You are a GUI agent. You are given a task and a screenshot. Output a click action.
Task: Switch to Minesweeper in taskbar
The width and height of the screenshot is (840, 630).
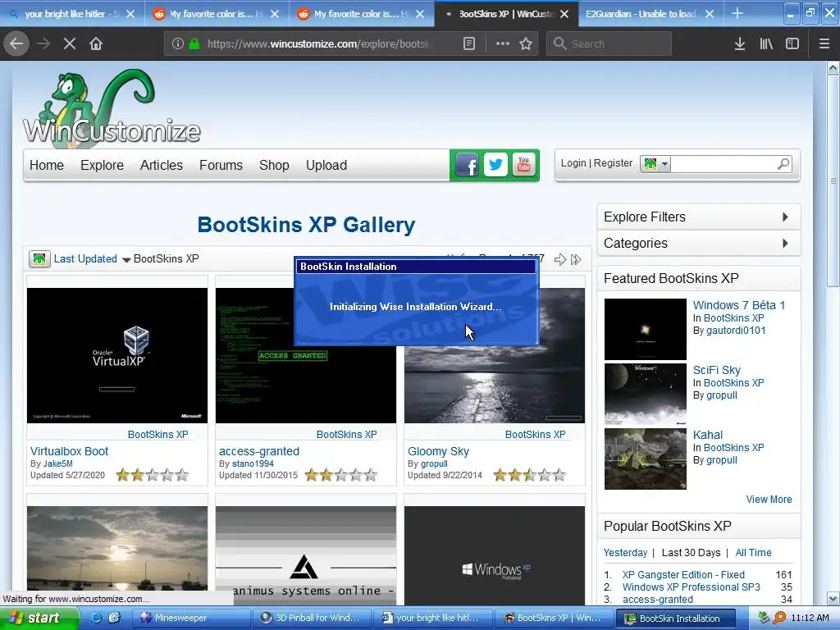[x=191, y=619]
